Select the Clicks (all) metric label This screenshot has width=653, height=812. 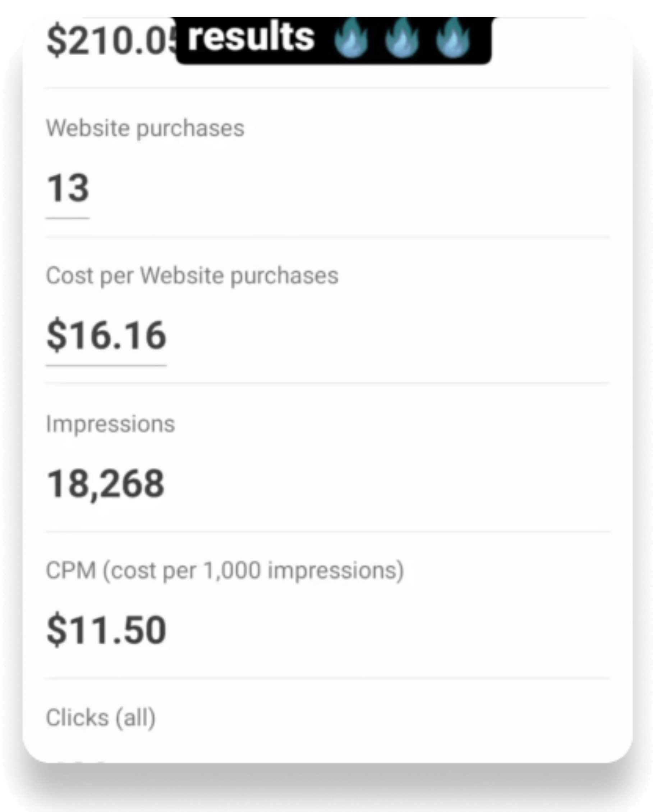click(101, 718)
